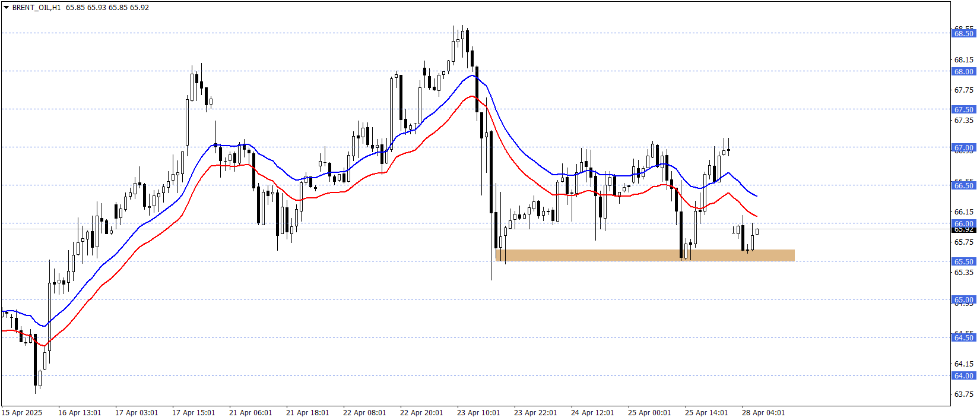This screenshot has height=420, width=980.
Task: Click the 28 Apr 04:01 time axis label
Action: point(763,413)
